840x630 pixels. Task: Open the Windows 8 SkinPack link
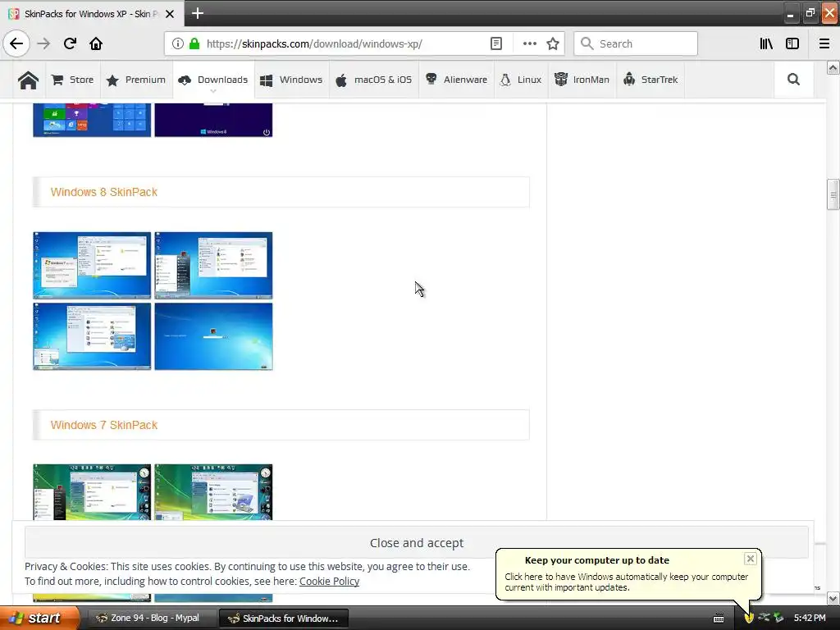point(104,192)
